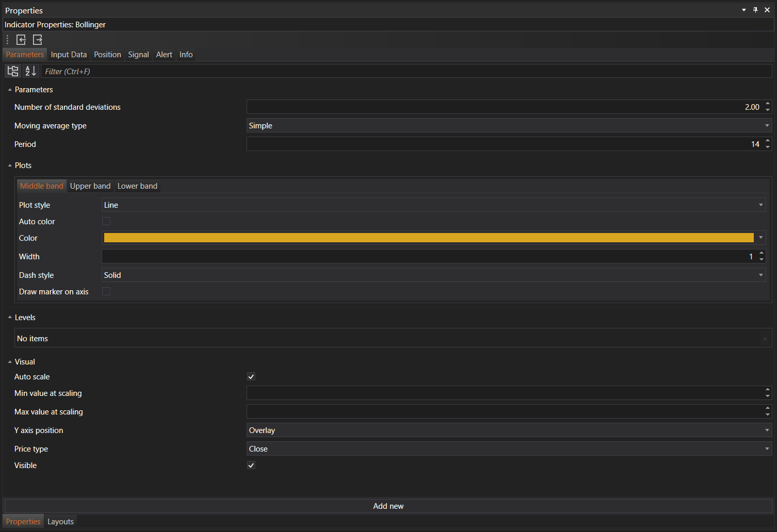Uncheck the Auto scale checkbox

pos(251,377)
